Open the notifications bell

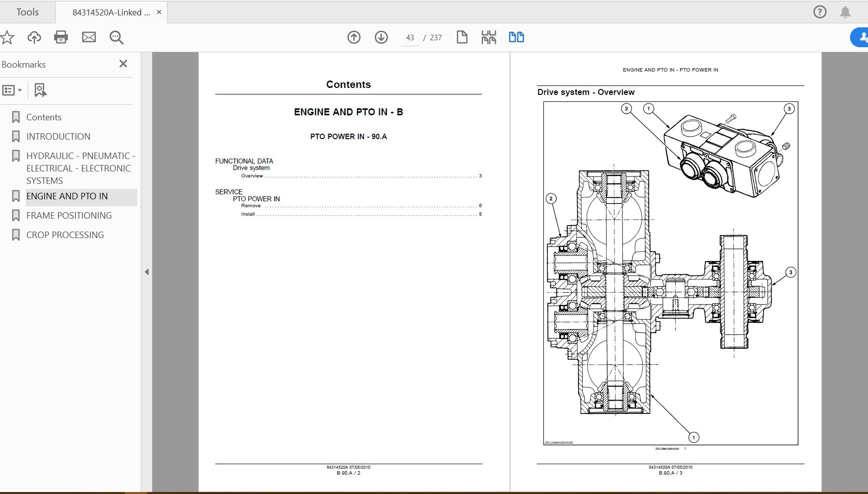coord(845,12)
